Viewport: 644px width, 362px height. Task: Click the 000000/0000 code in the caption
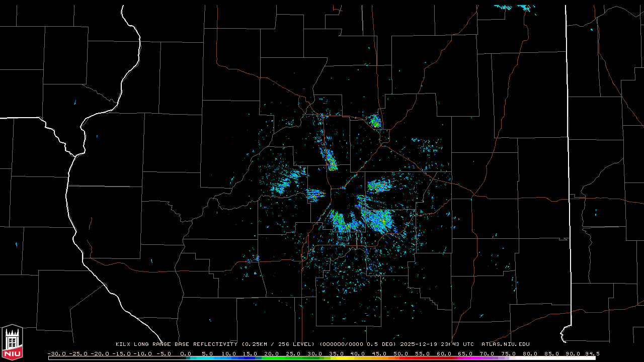pyautogui.click(x=341, y=344)
